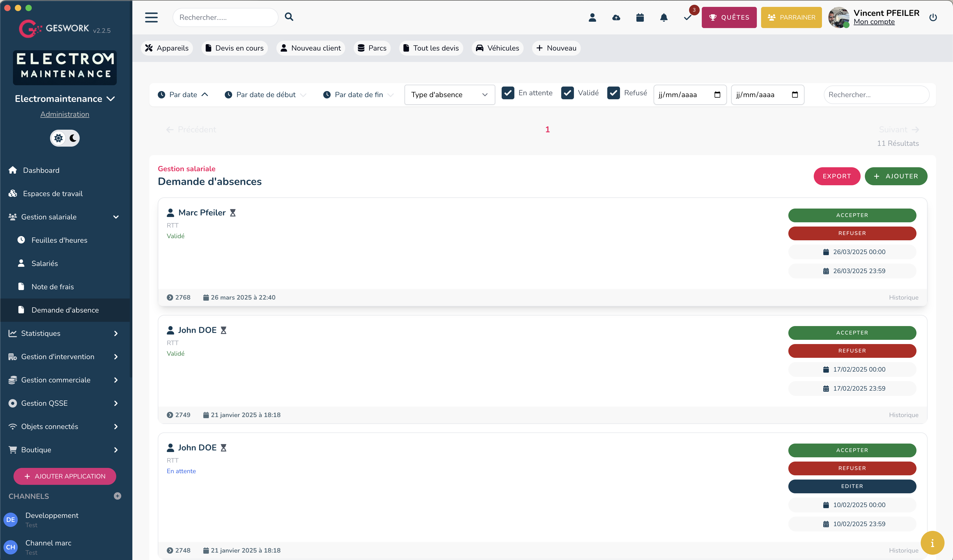The width and height of the screenshot is (953, 560).
Task: Accept Marc Pfeiler's absence request
Action: point(852,215)
